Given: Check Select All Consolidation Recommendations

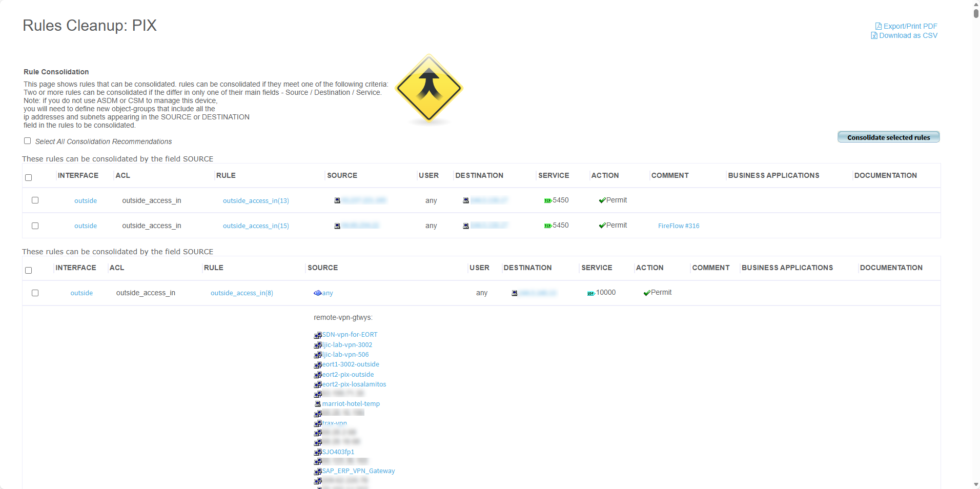Looking at the screenshot, I should 28,141.
